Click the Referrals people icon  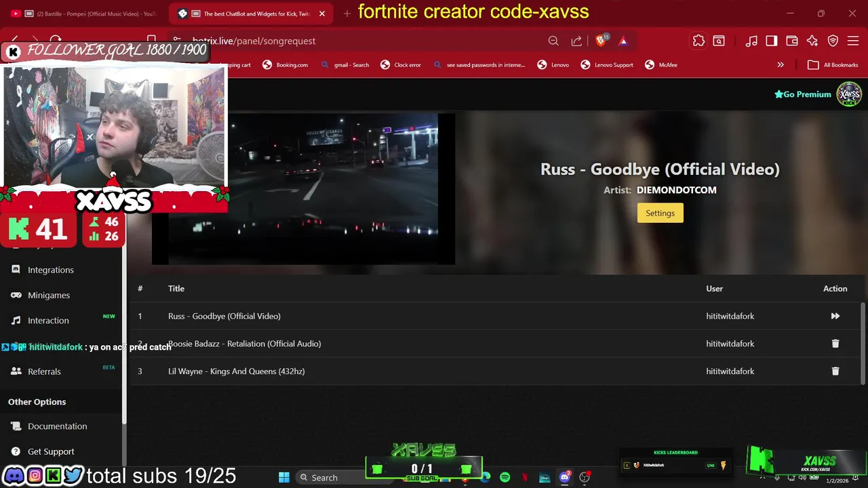(16, 371)
